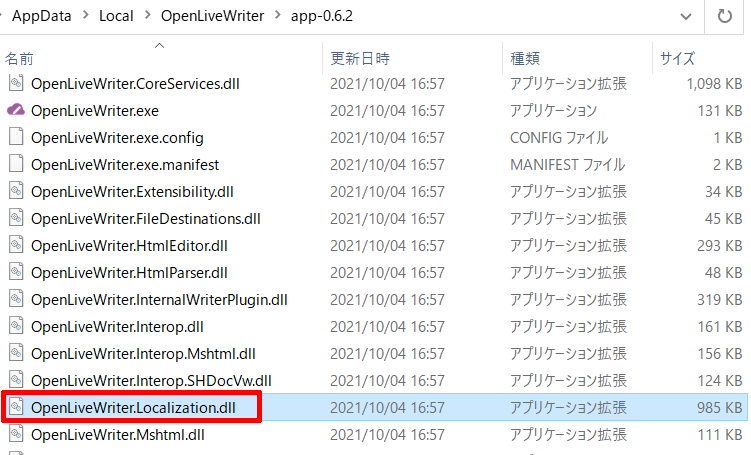
Task: Expand the chevron after AppData in path
Action: pyautogui.click(x=86, y=16)
